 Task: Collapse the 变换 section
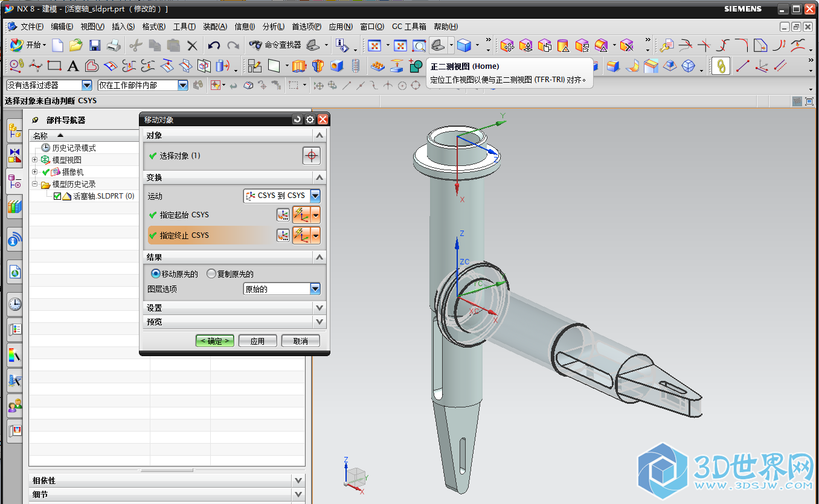coord(320,177)
